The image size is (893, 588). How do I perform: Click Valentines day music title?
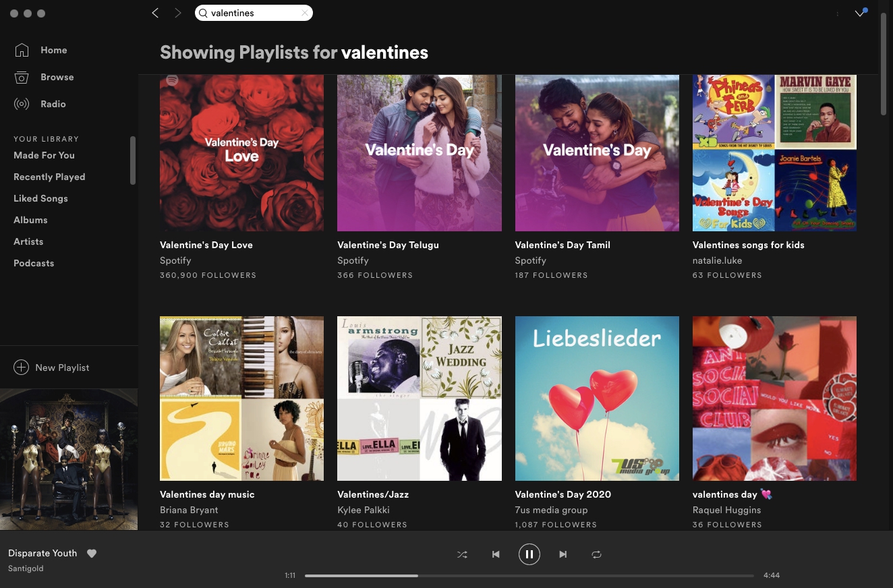(x=207, y=494)
